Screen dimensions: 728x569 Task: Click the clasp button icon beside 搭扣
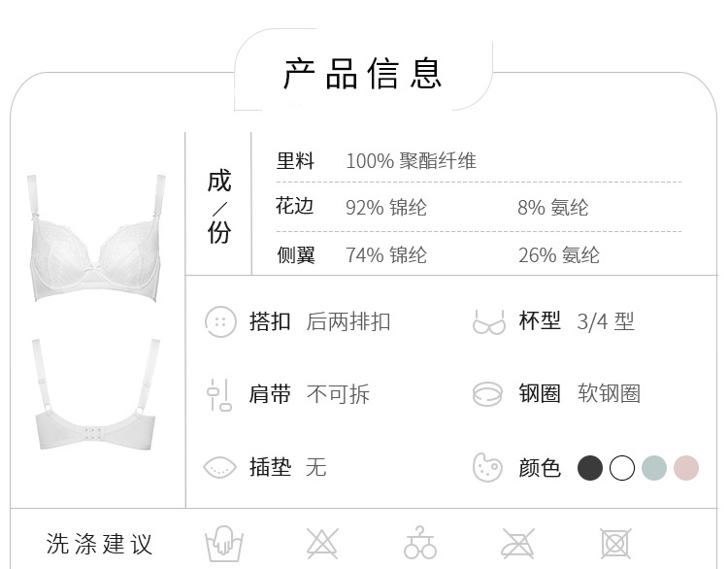pos(220,321)
